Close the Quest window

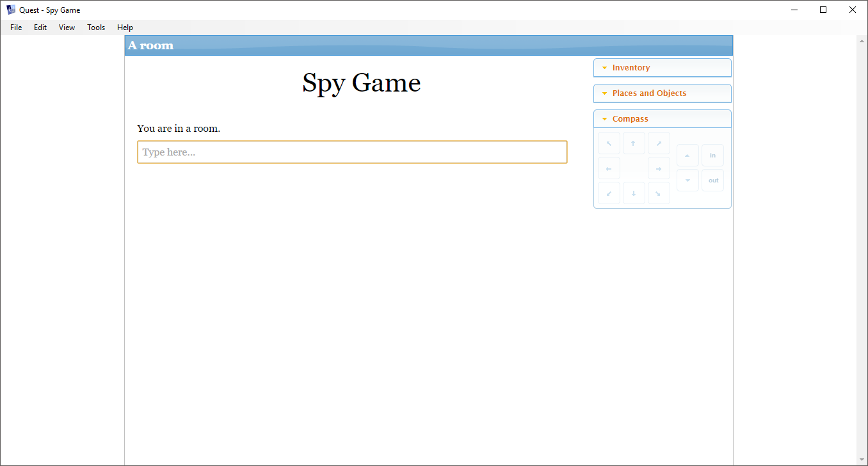click(x=853, y=10)
